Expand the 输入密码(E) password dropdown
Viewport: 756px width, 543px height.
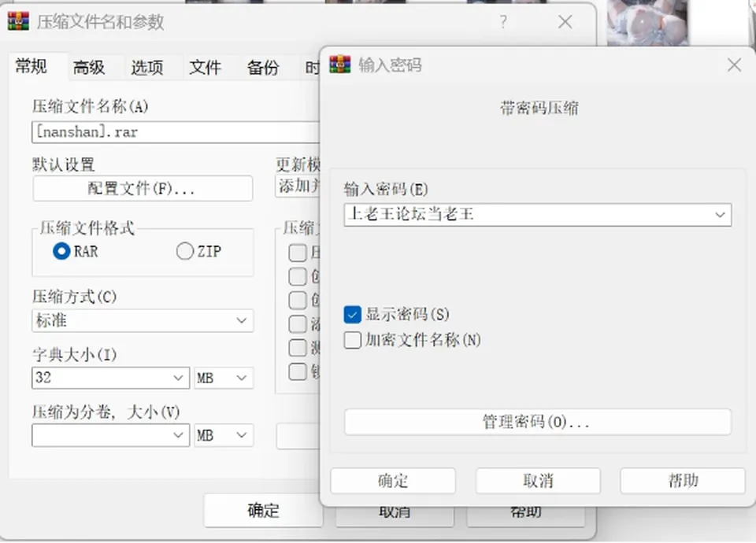point(720,215)
